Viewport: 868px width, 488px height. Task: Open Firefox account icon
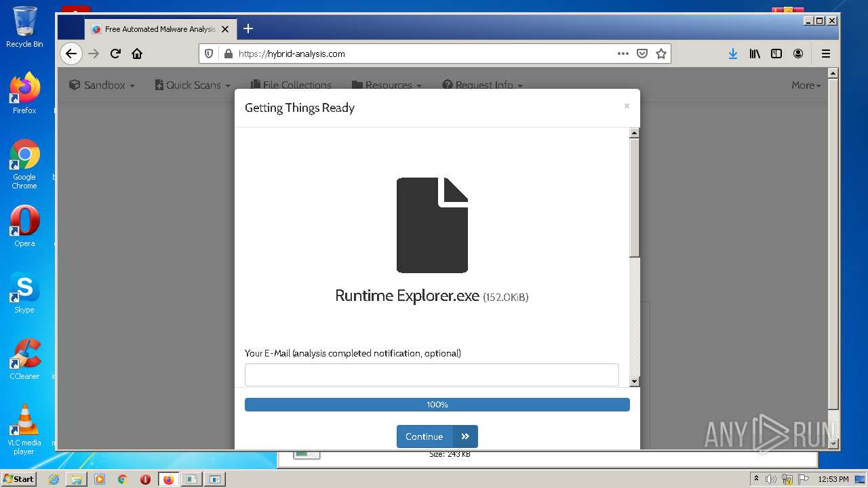point(798,54)
